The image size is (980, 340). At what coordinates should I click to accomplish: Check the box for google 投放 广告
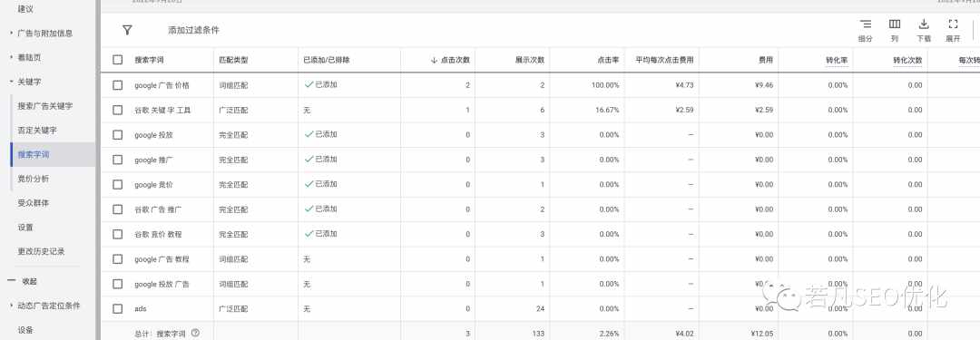pyautogui.click(x=117, y=284)
